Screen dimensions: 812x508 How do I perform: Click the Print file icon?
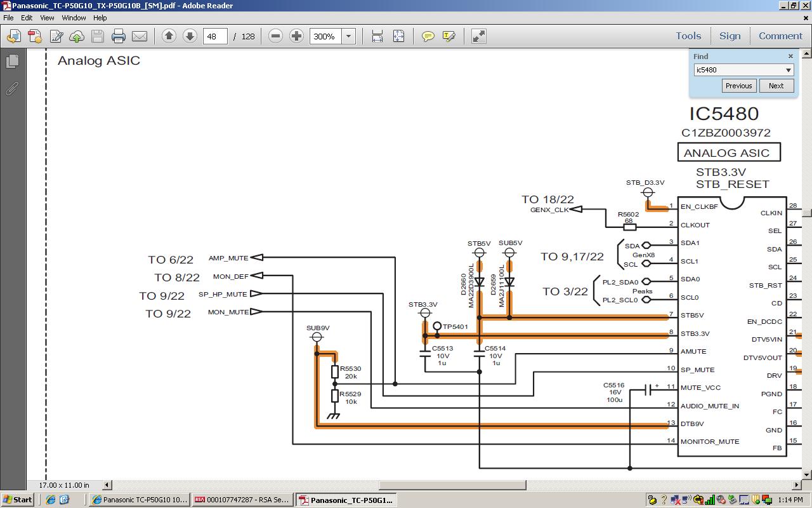click(x=119, y=36)
